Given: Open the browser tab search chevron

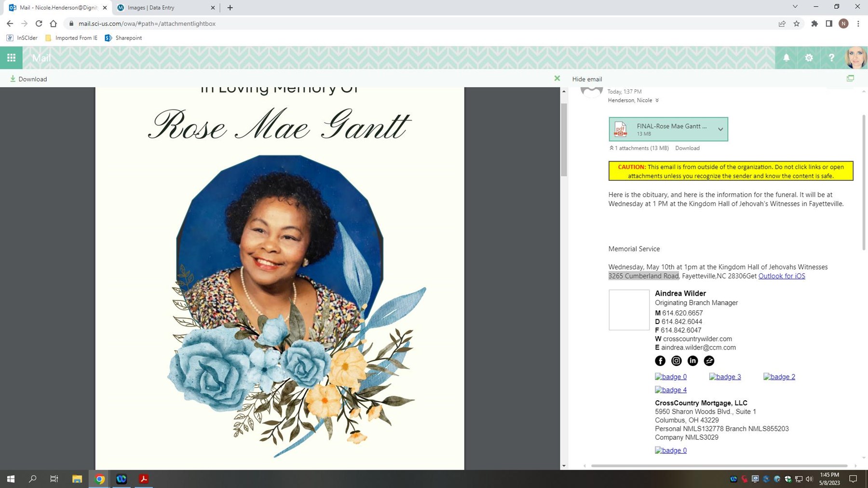Looking at the screenshot, I should [795, 7].
